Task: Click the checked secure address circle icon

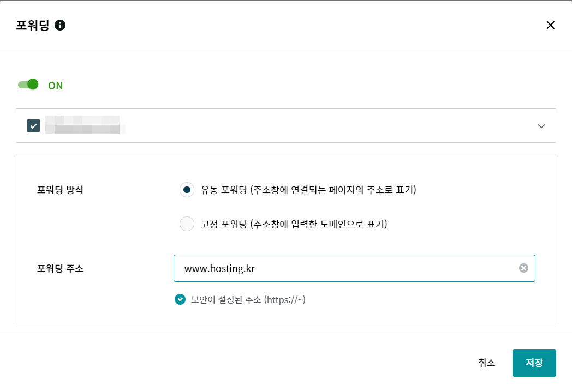Action: (180, 299)
